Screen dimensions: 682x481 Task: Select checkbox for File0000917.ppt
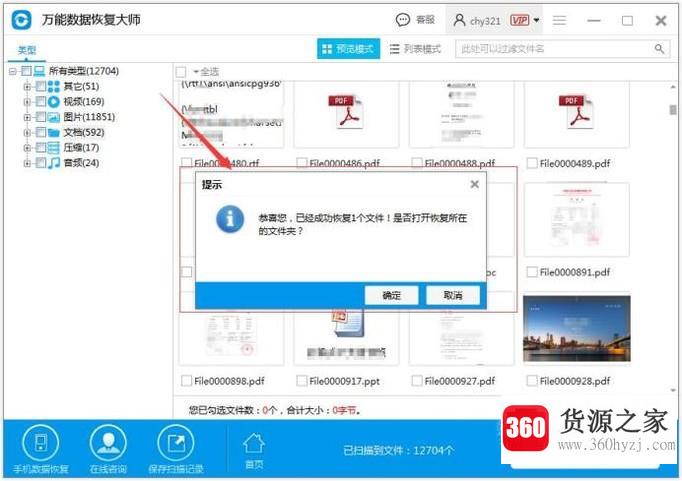click(x=301, y=381)
